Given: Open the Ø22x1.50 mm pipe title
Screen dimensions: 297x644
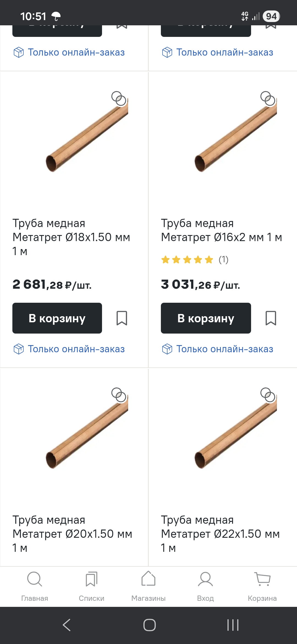Looking at the screenshot, I should 220,533.
